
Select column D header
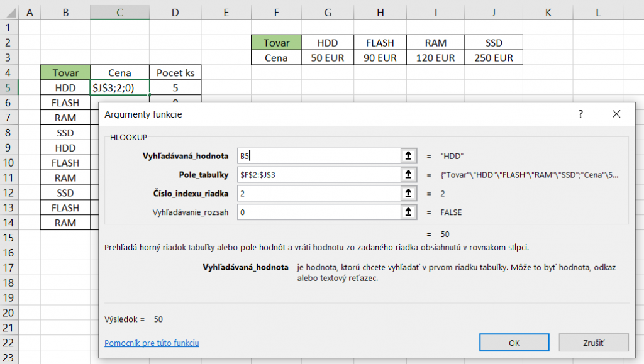point(175,13)
